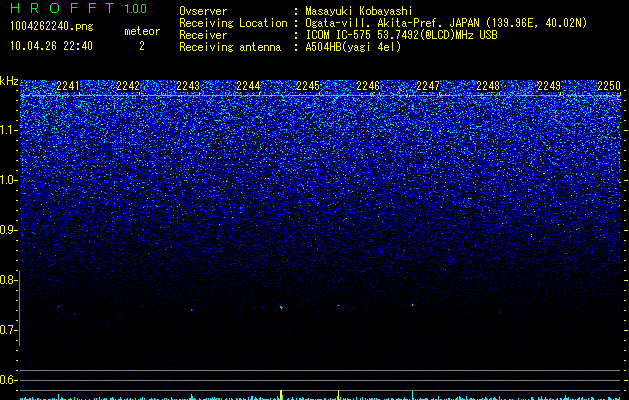
Task: Click the 0.9 kHz axis label
Action: click(8, 230)
